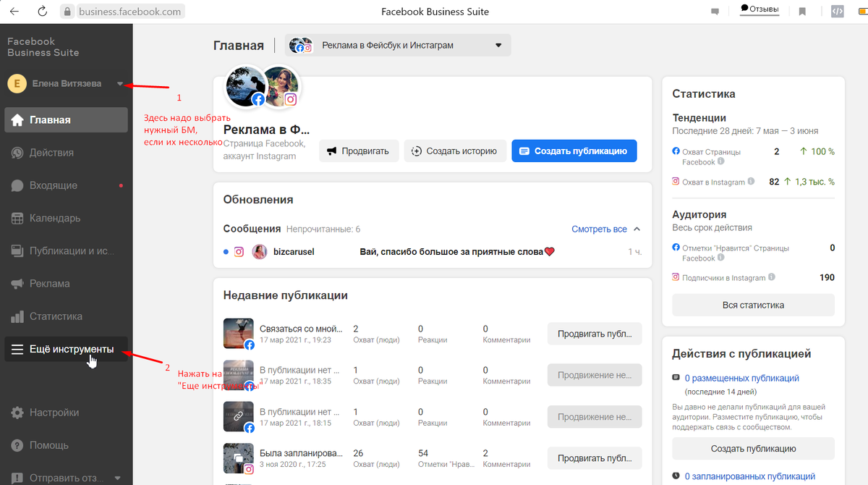
Task: Click the bookmark icon in browser bar
Action: pyautogui.click(x=802, y=12)
